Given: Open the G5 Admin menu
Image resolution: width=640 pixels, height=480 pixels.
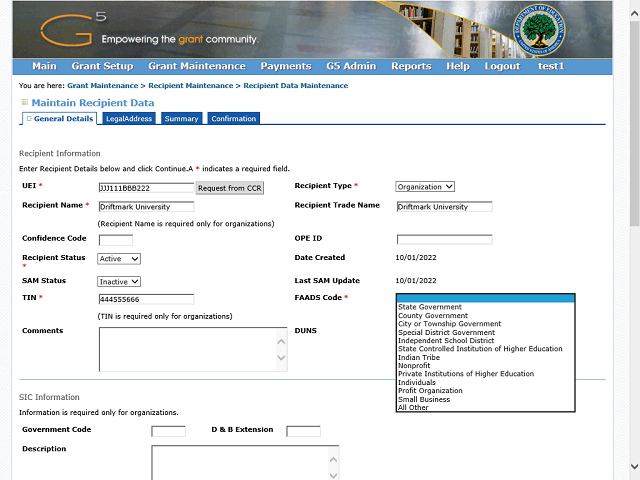Looking at the screenshot, I should pyautogui.click(x=351, y=66).
